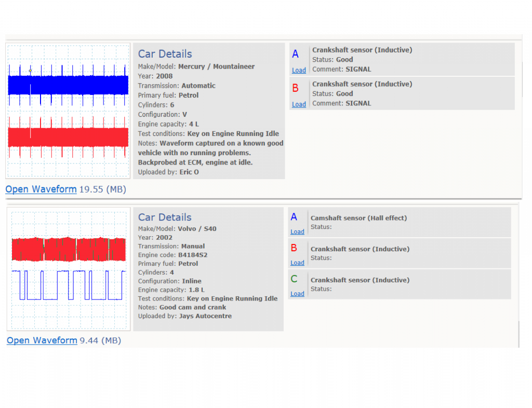
Task: Click the red crankshaft trace in the Volvo thumbnail
Action: 68,249
